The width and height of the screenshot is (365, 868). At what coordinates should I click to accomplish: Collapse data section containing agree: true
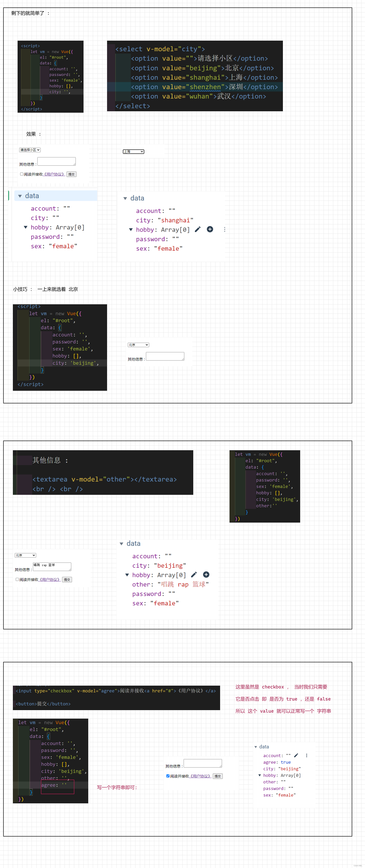click(255, 747)
